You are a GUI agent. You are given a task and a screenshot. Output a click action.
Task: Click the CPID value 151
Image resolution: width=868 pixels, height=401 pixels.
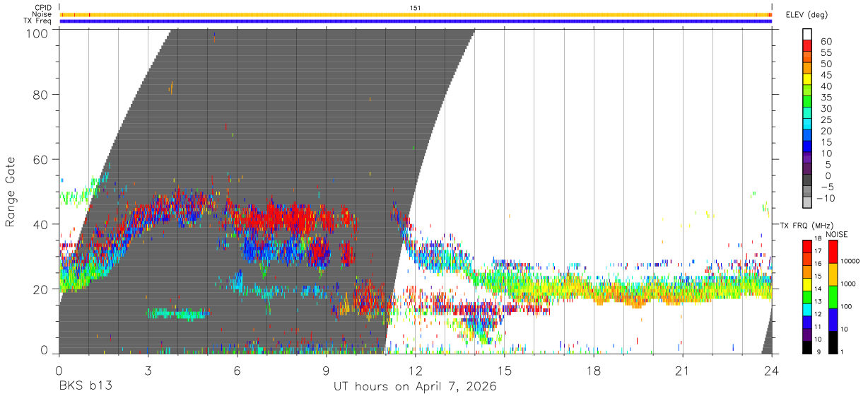click(x=416, y=8)
